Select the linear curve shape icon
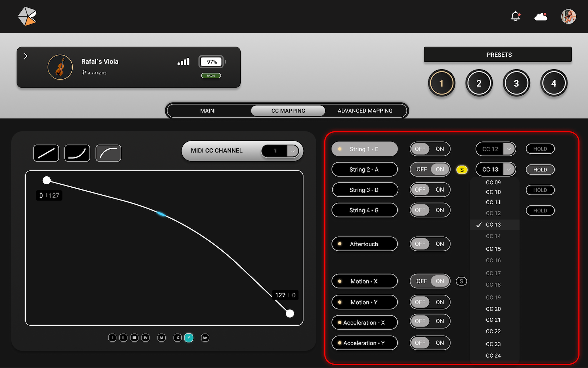 (x=46, y=153)
